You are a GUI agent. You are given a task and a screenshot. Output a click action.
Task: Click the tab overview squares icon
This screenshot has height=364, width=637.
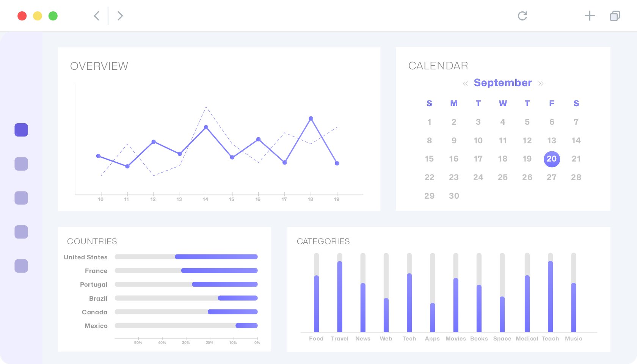point(615,16)
